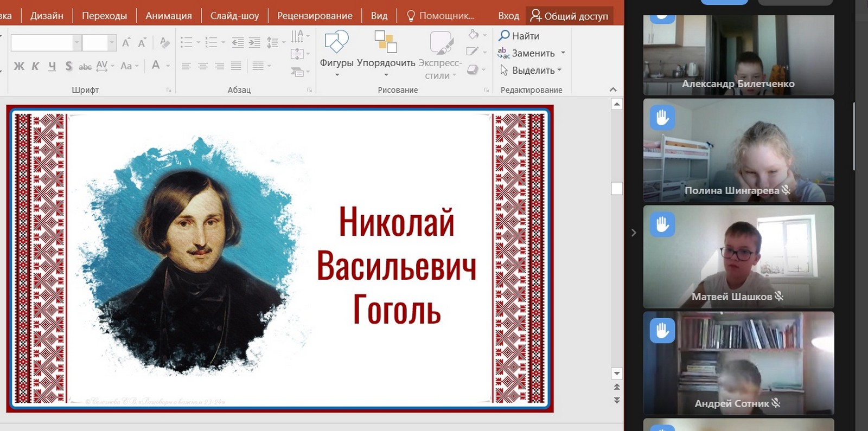868x431 pixels.
Task: Clear all formatting eraser icon
Action: point(164,43)
